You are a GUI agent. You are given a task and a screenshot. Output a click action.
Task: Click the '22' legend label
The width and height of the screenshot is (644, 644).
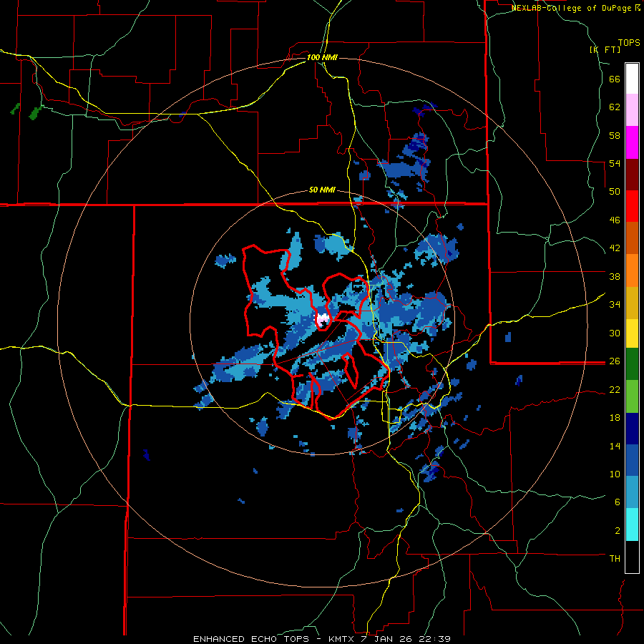(x=615, y=389)
